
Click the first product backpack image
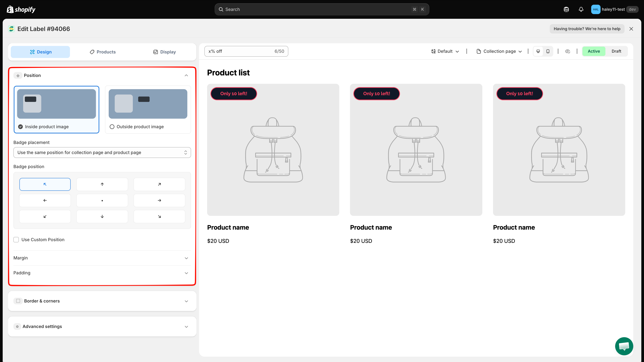pos(273,150)
